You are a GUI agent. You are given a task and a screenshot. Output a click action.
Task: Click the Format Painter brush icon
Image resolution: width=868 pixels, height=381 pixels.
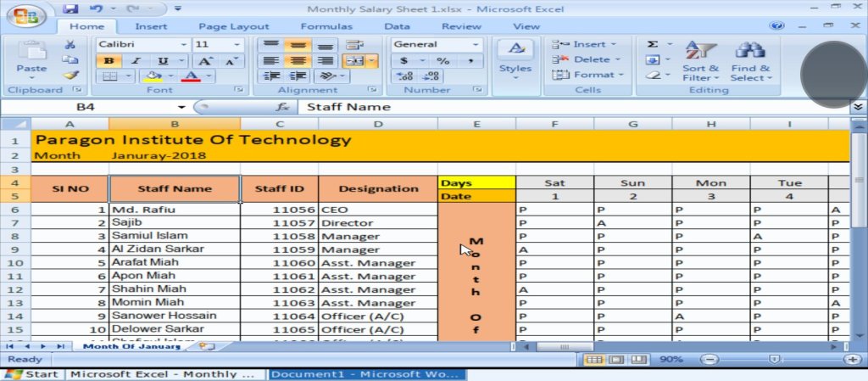pos(71,76)
